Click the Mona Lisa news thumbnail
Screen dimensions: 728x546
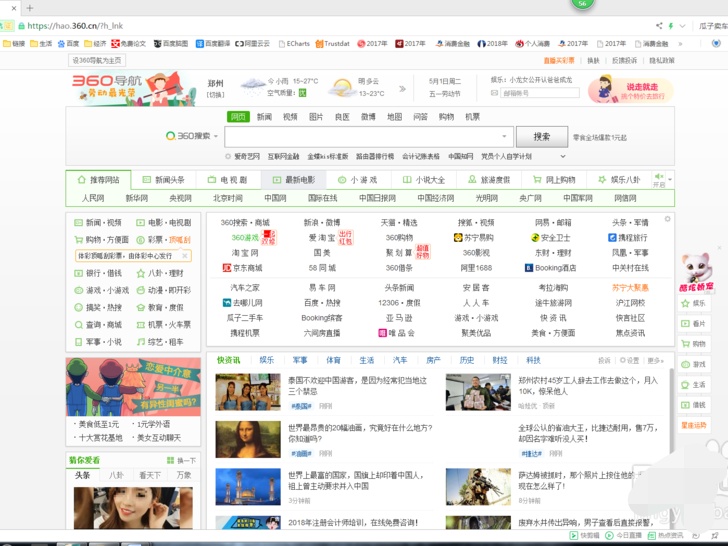[248, 439]
